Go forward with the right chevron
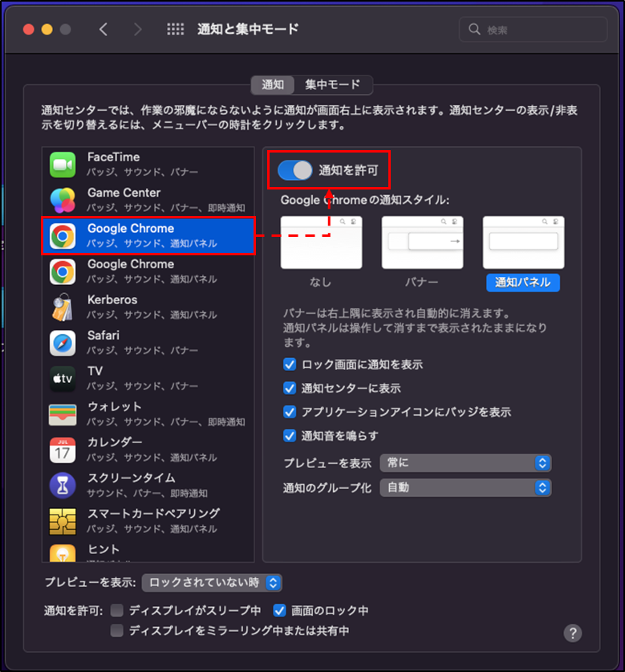625x672 pixels. [137, 29]
